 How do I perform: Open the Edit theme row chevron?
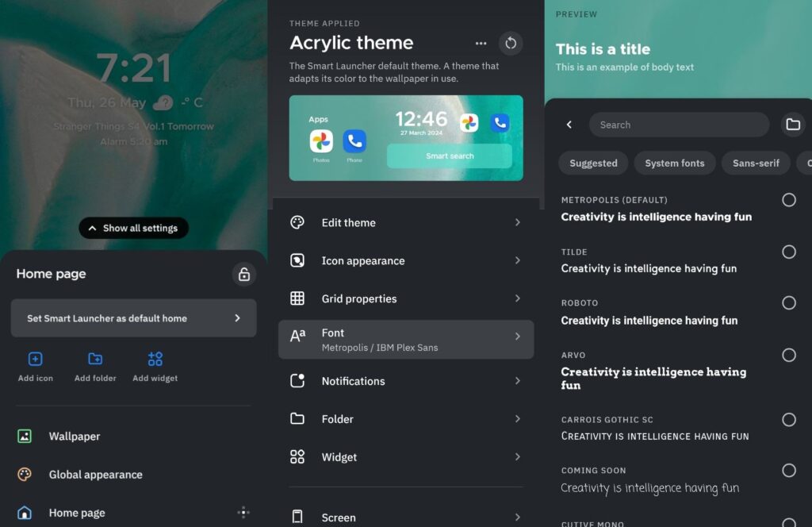(517, 222)
